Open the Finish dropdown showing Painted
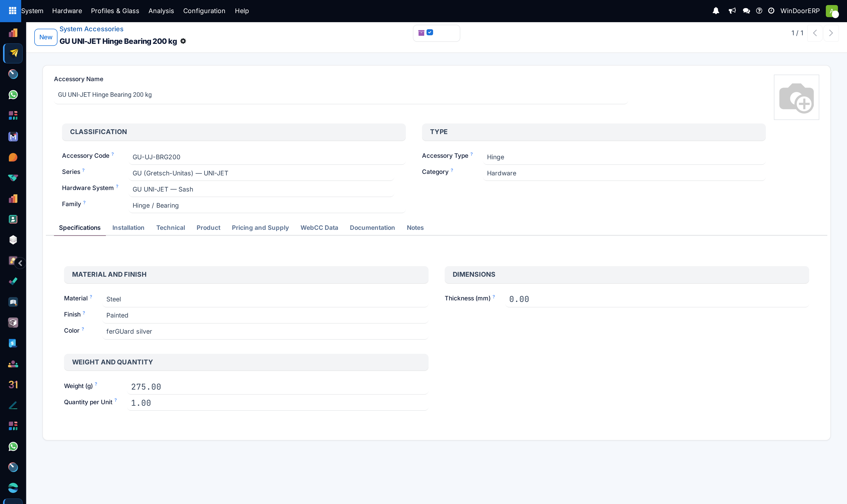 click(x=265, y=316)
